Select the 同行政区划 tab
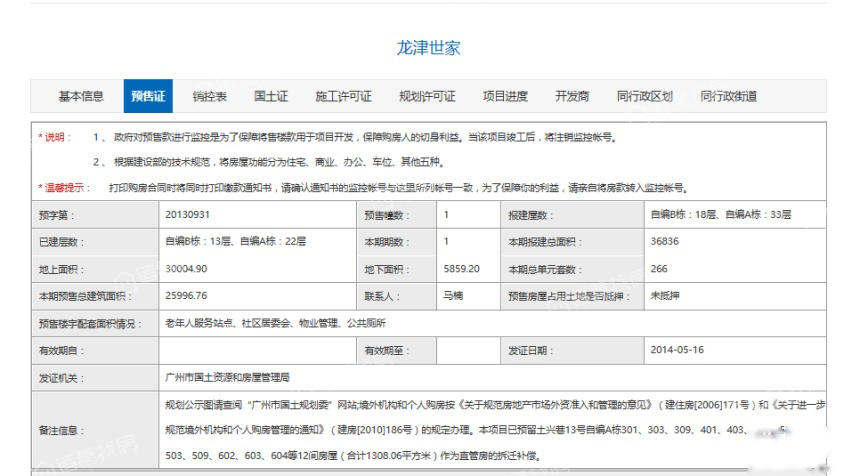Screen dimensions: 860x476 (x=644, y=97)
